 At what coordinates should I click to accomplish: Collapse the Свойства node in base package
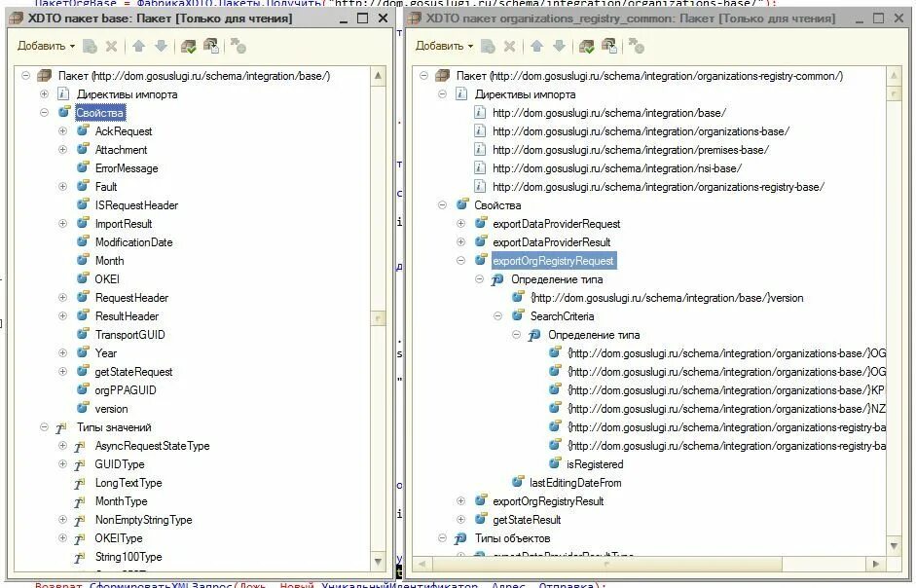44,112
